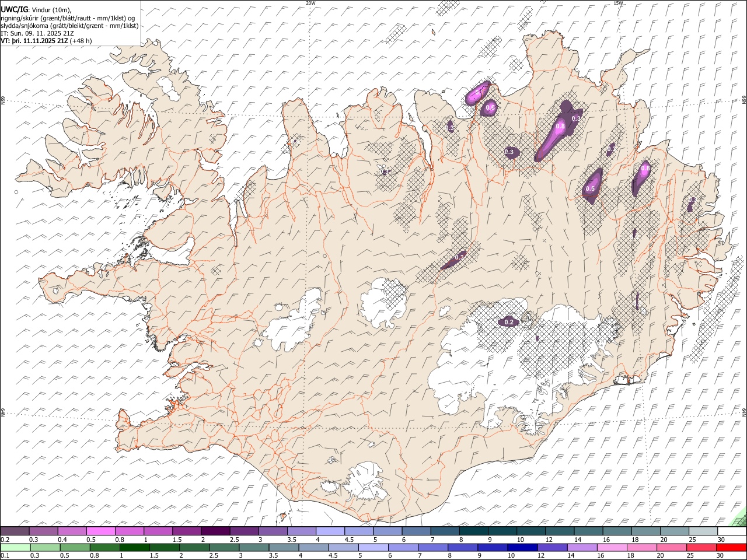
Task: Click the 0.8 label on the long magenta streak
Action: click(560, 126)
